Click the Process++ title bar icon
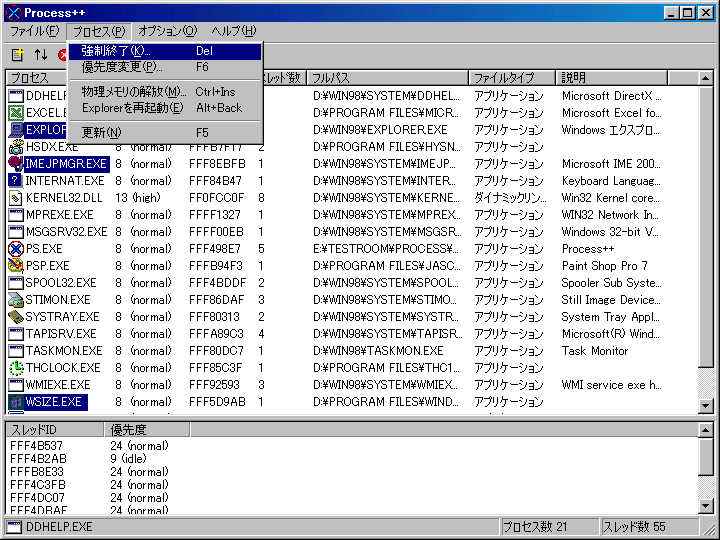The width and height of the screenshot is (720, 540). [x=14, y=12]
